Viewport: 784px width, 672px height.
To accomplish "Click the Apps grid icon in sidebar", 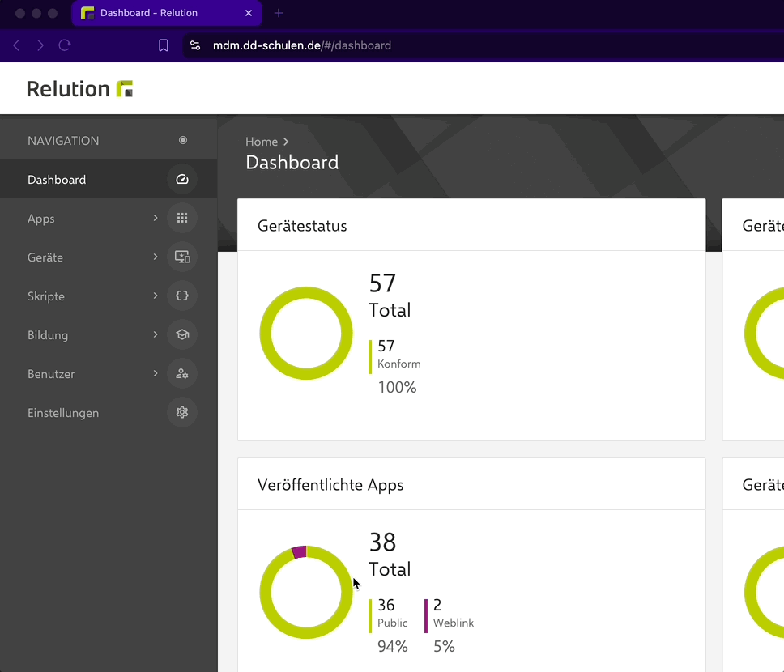I will 182,218.
